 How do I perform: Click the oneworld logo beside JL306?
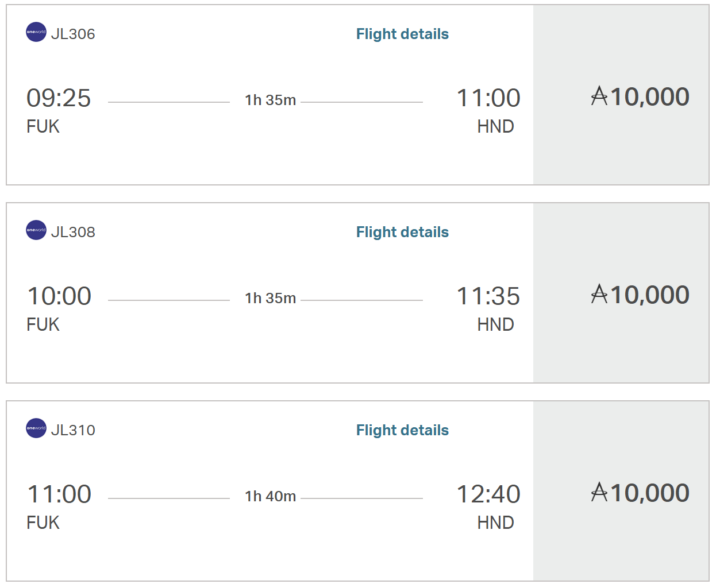pos(36,32)
